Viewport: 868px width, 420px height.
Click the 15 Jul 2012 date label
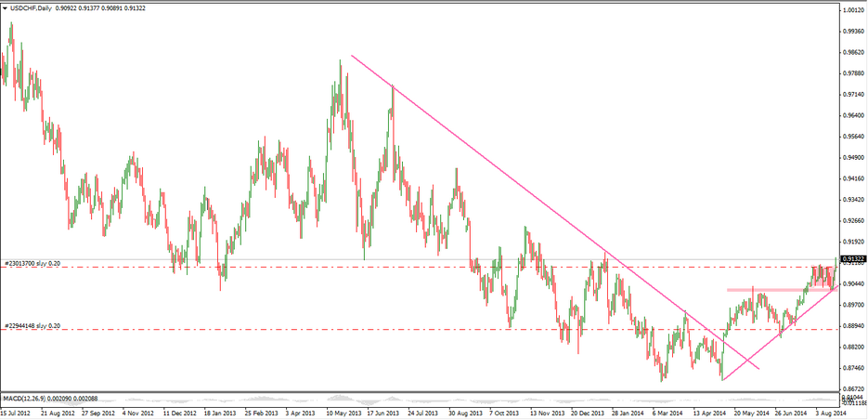19,412
